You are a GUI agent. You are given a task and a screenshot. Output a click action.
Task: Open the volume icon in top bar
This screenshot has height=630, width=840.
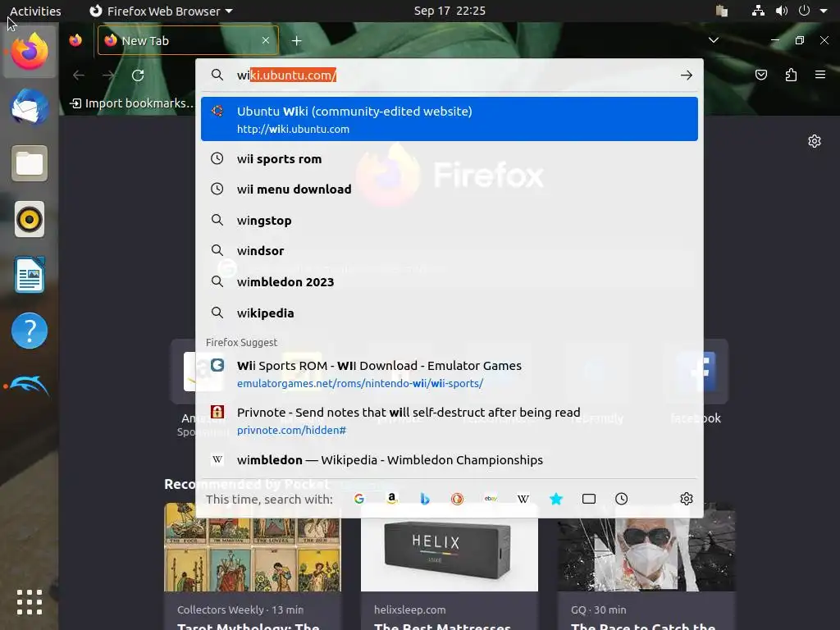[x=782, y=11]
